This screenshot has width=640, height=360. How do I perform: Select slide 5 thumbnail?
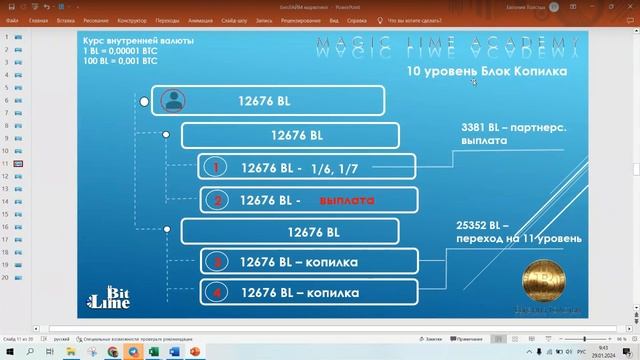18,88
